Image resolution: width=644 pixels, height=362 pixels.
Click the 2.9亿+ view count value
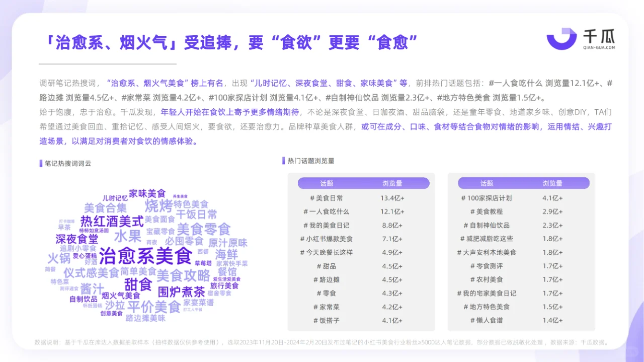point(552,211)
